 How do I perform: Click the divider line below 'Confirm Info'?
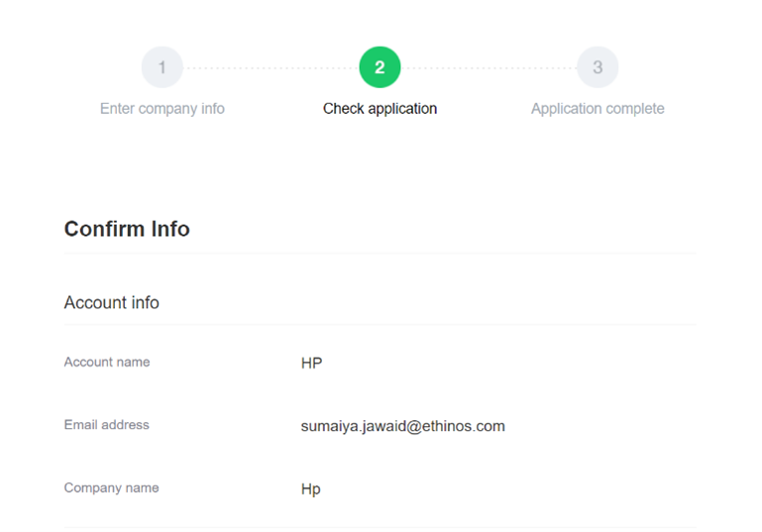tap(380, 254)
